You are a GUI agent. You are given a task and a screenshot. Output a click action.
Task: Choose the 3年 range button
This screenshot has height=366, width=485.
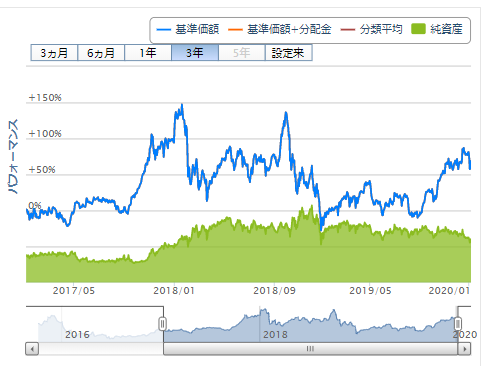[195, 53]
